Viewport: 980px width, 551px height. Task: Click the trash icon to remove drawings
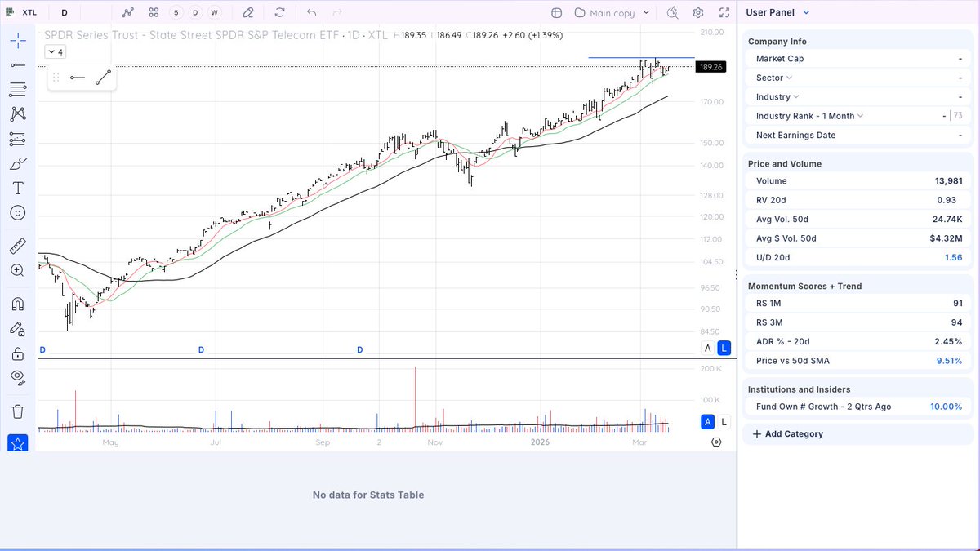pyautogui.click(x=17, y=411)
